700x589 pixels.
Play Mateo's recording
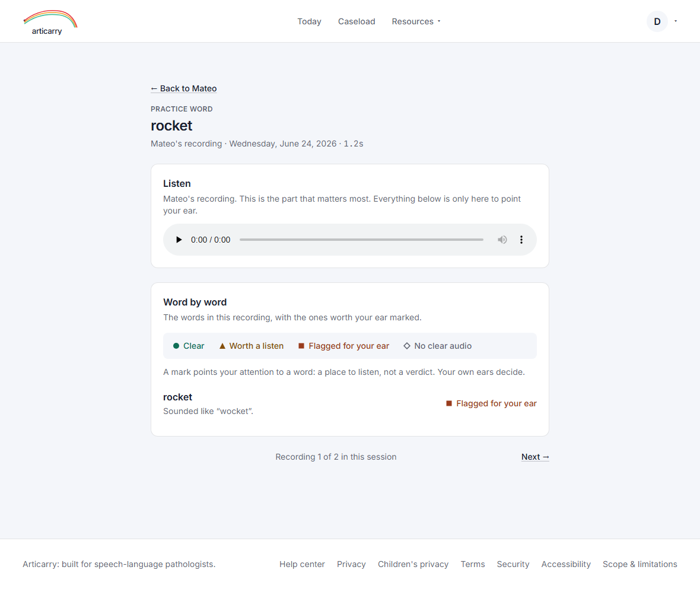179,240
